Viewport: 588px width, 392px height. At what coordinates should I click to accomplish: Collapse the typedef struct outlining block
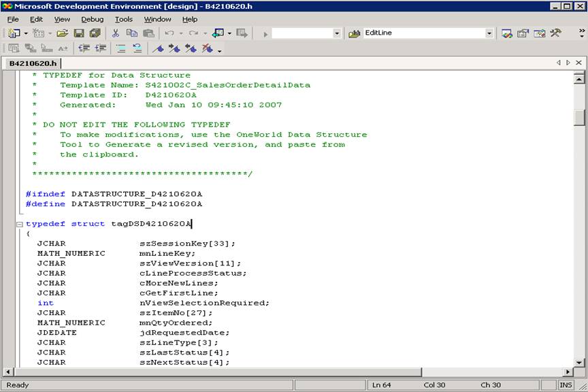[x=19, y=225]
